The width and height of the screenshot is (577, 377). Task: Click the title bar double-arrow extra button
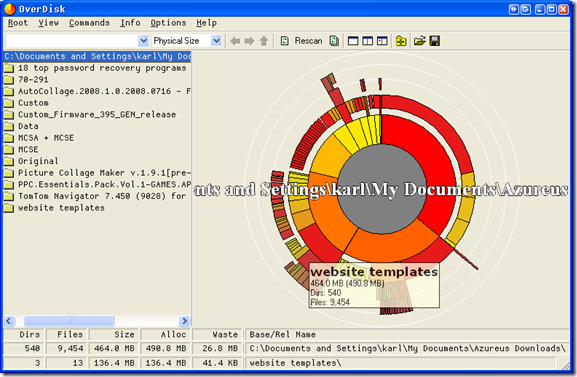click(x=514, y=9)
